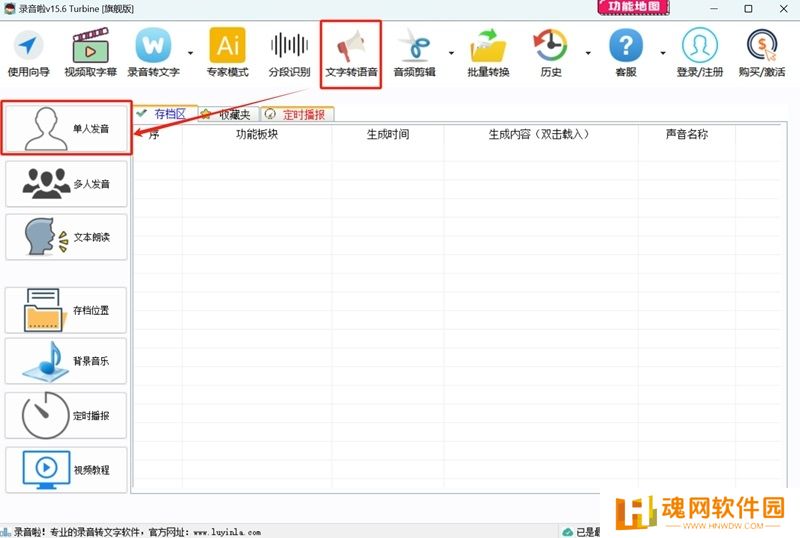Maximize the 录音啦 window
This screenshot has height=538, width=800.
point(748,9)
